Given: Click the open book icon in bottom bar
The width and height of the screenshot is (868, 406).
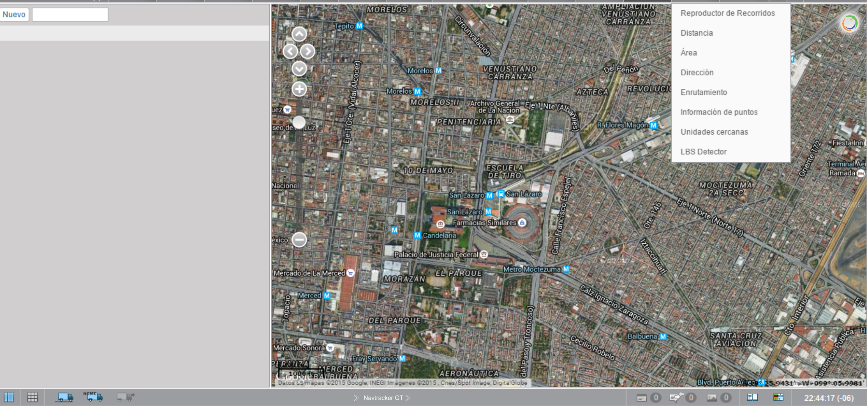Looking at the screenshot, I should pos(752,397).
